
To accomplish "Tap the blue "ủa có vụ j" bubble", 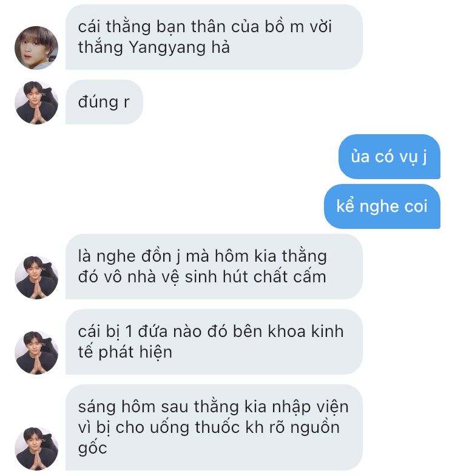I will (389, 157).
